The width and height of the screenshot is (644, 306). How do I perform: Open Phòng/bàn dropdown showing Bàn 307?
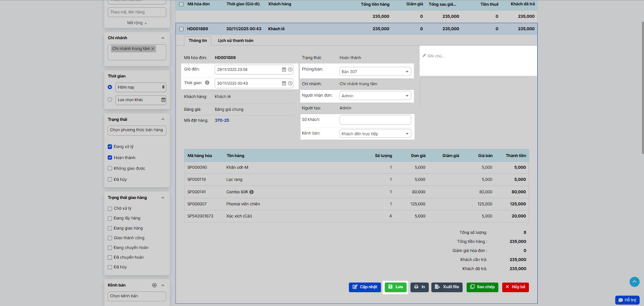[x=375, y=72]
